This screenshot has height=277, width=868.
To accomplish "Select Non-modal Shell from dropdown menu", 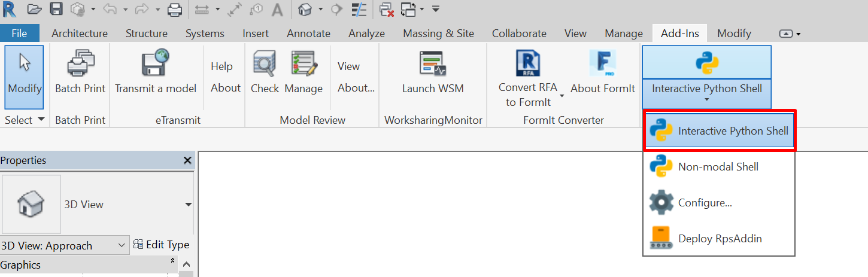I will point(718,167).
